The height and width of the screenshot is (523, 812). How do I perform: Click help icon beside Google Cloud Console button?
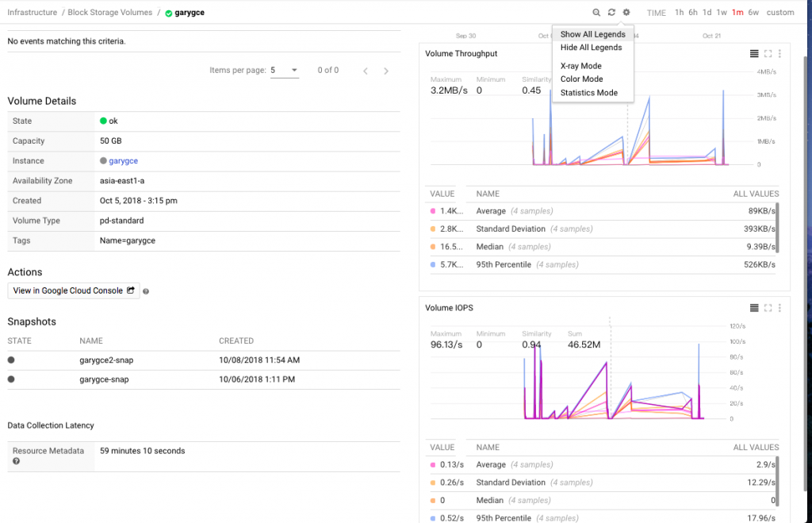point(146,291)
